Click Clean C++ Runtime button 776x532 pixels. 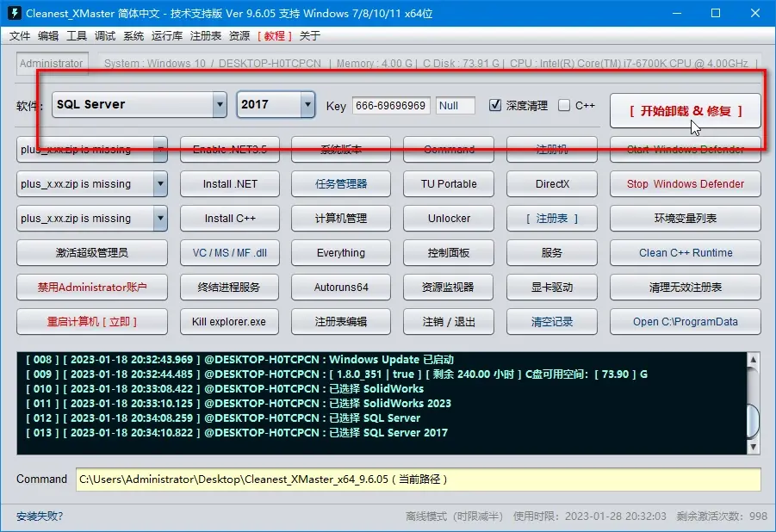[685, 252]
